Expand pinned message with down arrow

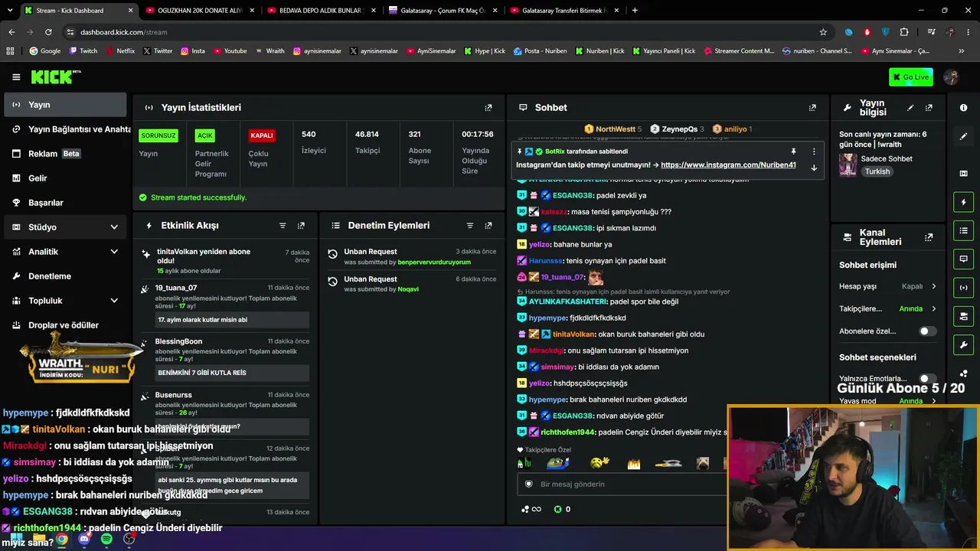(814, 168)
